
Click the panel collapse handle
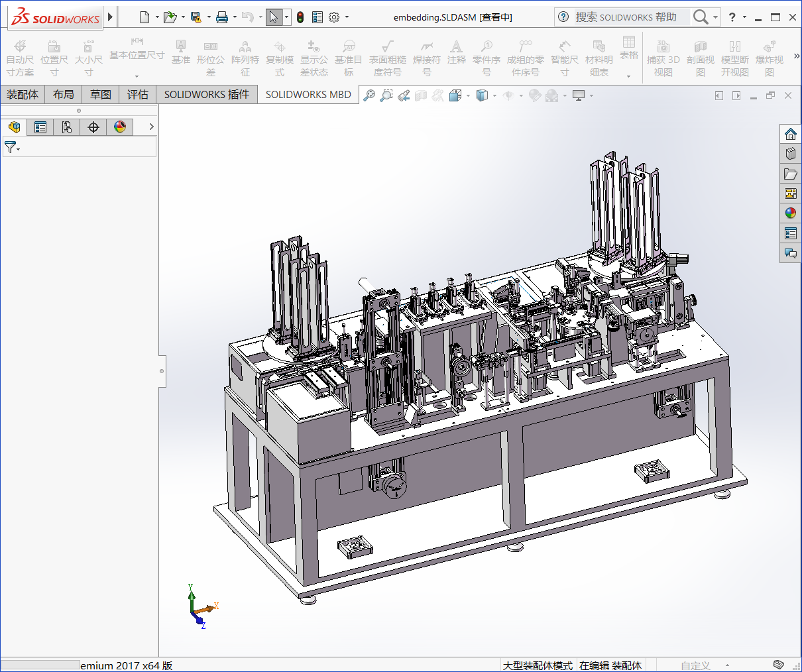click(162, 371)
